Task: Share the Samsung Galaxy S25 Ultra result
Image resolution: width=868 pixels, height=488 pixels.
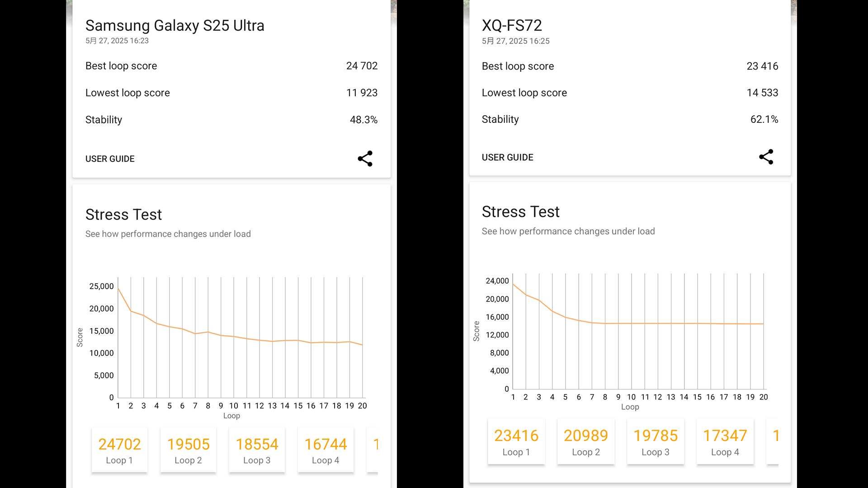Action: pyautogui.click(x=365, y=159)
